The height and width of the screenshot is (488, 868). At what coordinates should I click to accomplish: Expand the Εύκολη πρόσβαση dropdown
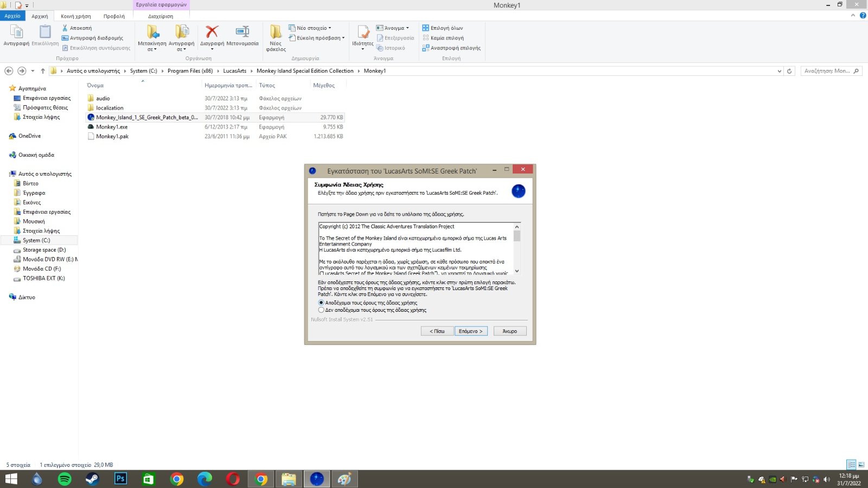tap(343, 38)
